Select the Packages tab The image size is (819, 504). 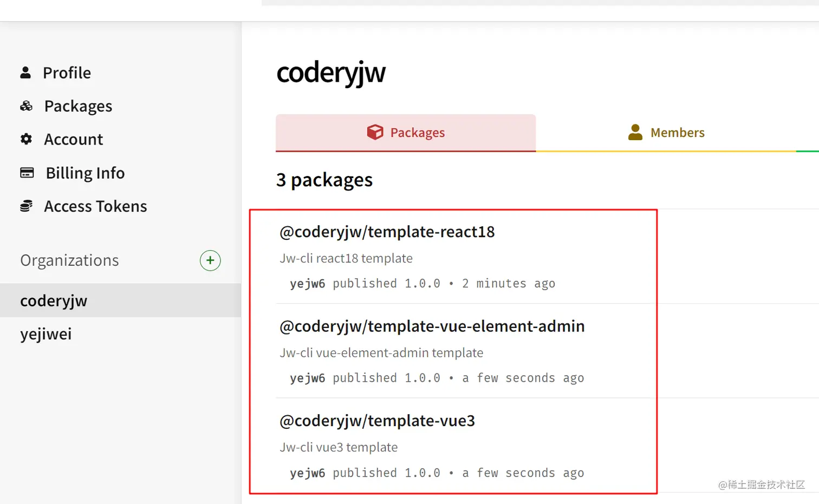[x=417, y=133]
